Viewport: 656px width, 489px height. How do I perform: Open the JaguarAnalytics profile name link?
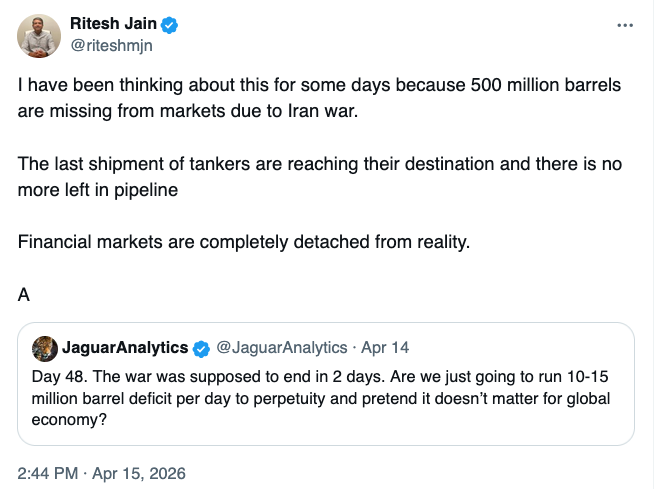click(124, 348)
